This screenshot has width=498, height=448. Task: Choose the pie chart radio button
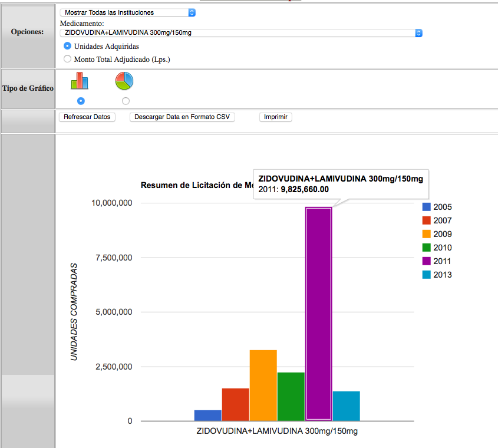tap(126, 101)
